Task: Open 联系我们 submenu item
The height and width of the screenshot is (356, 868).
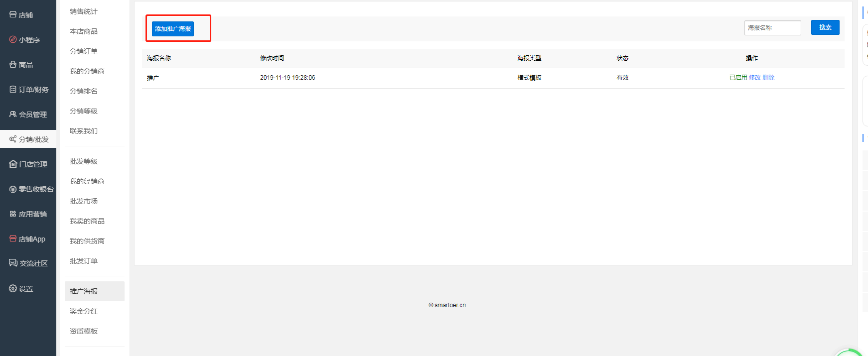Action: click(x=84, y=131)
